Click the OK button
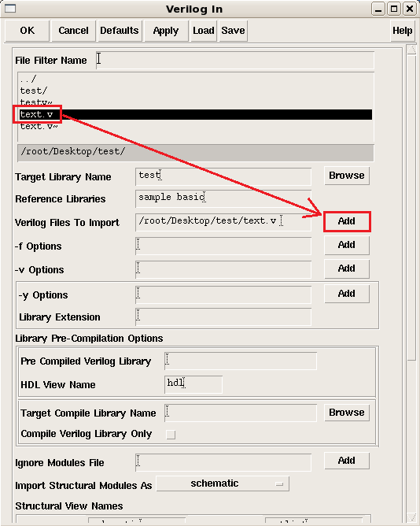This screenshot has height=526, width=420. (28, 31)
